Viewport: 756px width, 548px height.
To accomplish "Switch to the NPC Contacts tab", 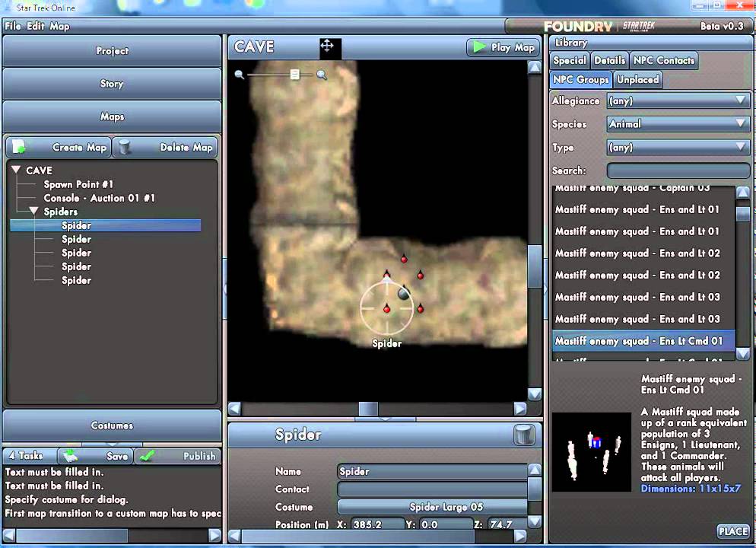I will 664,60.
